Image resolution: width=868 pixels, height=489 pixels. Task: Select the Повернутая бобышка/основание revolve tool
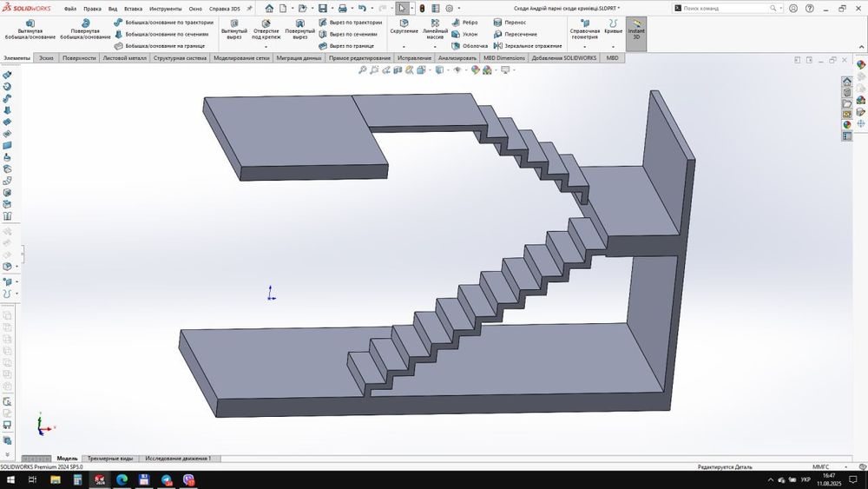(x=85, y=30)
